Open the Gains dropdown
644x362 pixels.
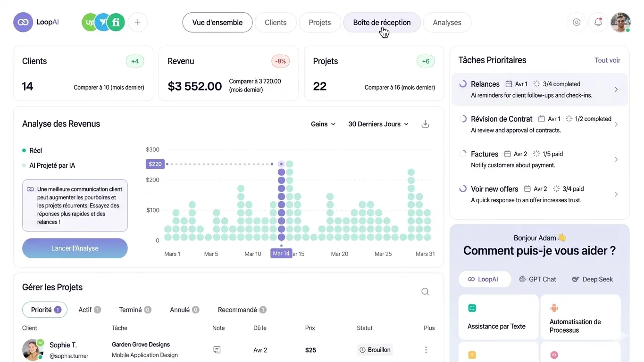click(323, 124)
